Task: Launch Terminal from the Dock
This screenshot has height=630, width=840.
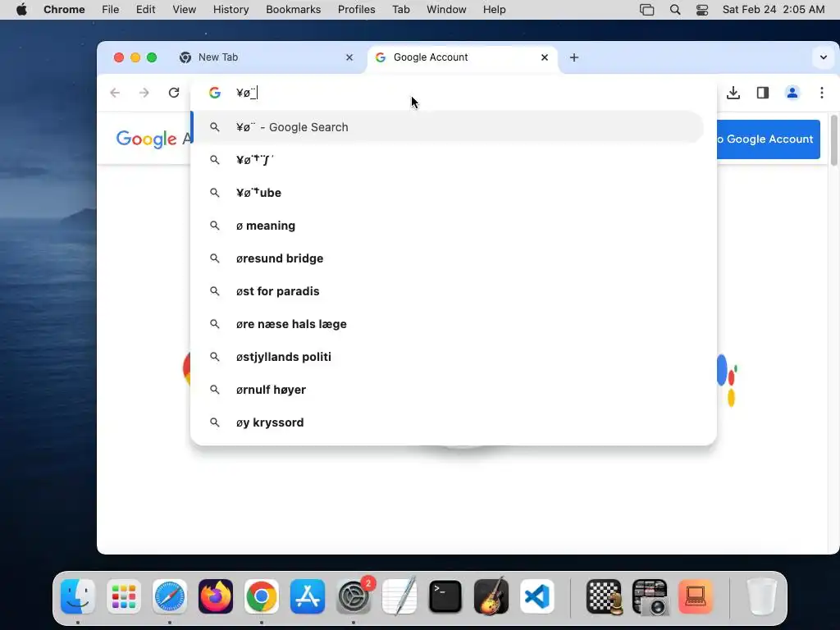Action: 445,596
